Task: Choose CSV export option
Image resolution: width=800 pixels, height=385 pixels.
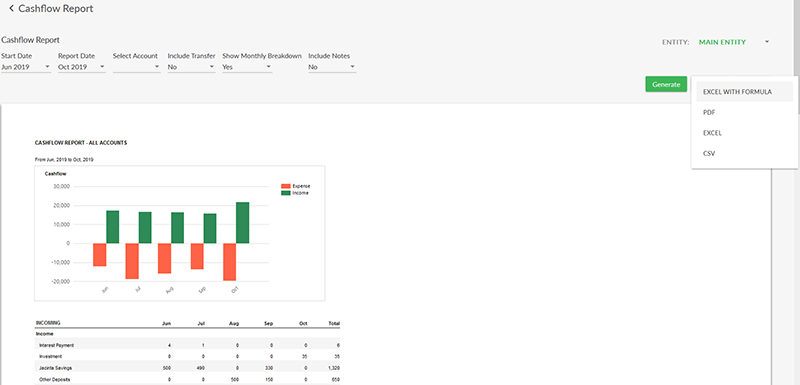Action: click(744, 153)
